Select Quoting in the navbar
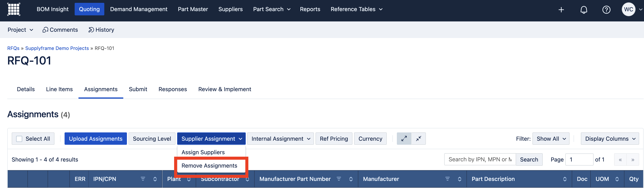The height and width of the screenshot is (188, 644). 89,9
